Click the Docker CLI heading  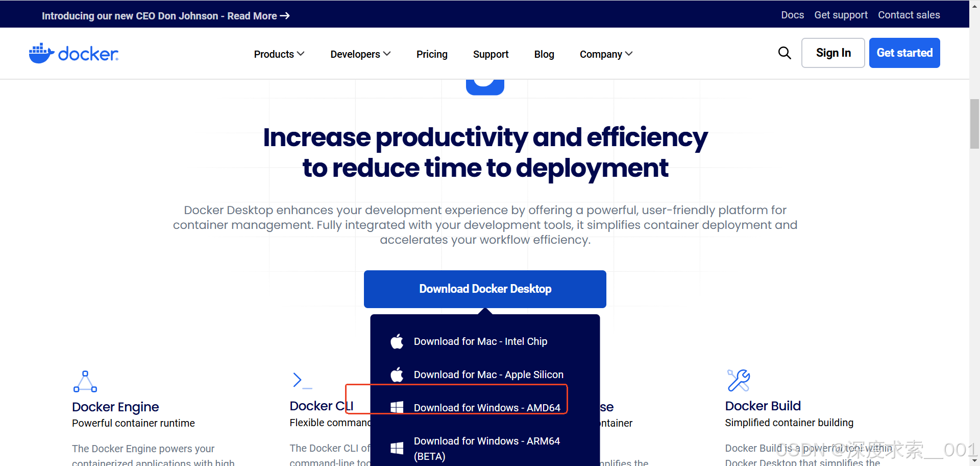click(x=321, y=406)
